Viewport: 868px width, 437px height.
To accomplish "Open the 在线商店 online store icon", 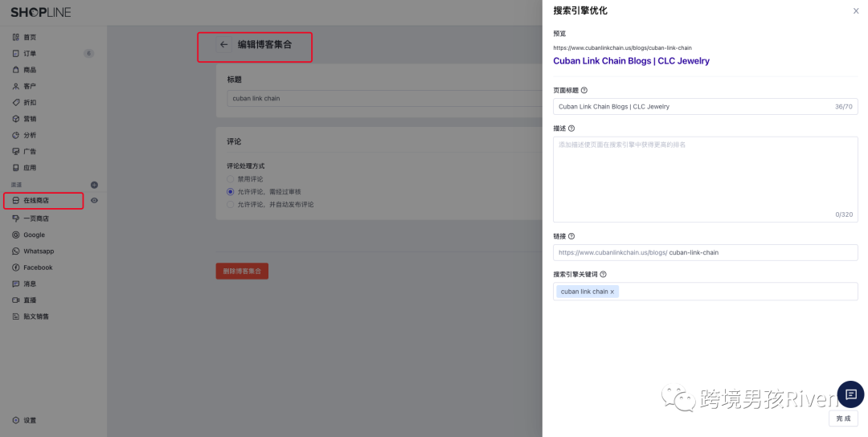I will tap(15, 200).
